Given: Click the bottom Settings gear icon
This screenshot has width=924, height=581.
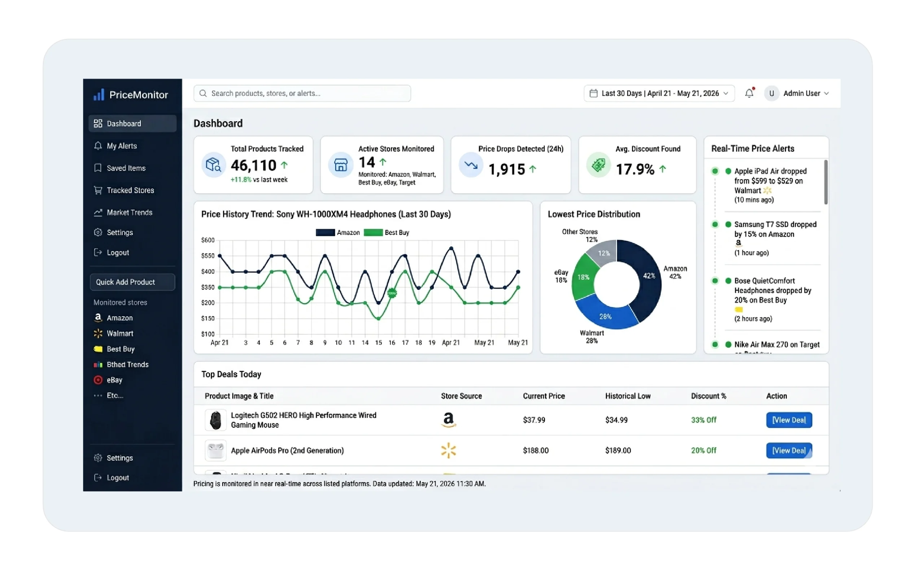Looking at the screenshot, I should [x=98, y=458].
